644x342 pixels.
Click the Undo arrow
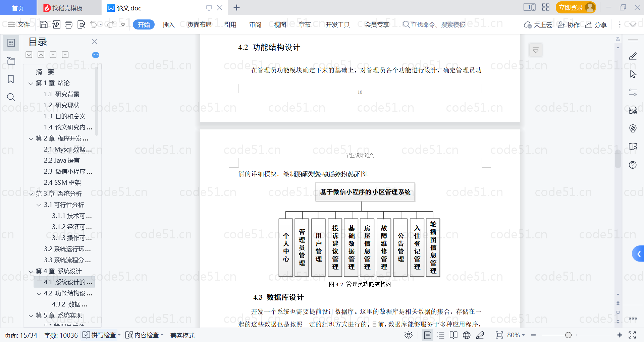pyautogui.click(x=94, y=24)
